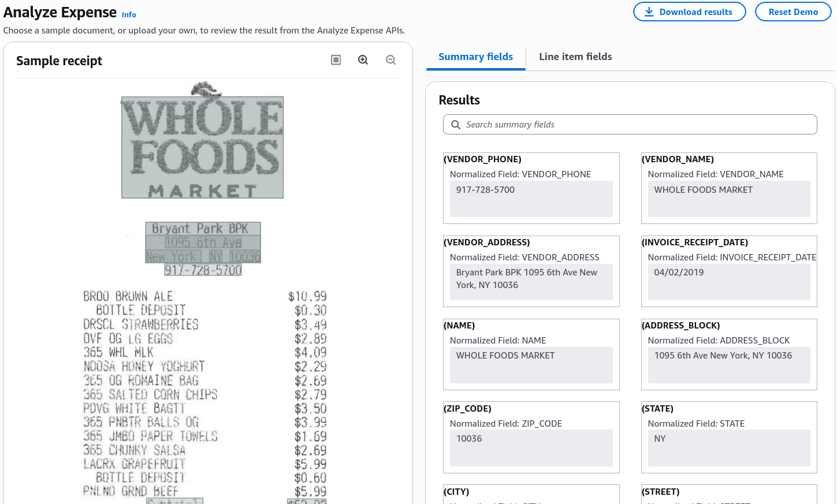Viewport: 837px width, 504px height.
Task: Select the 365 SALTED CORN CHIPS receipt line
Action: tap(150, 394)
